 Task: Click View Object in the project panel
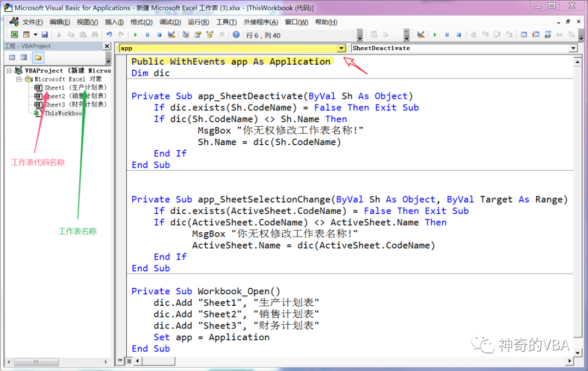tap(23, 58)
